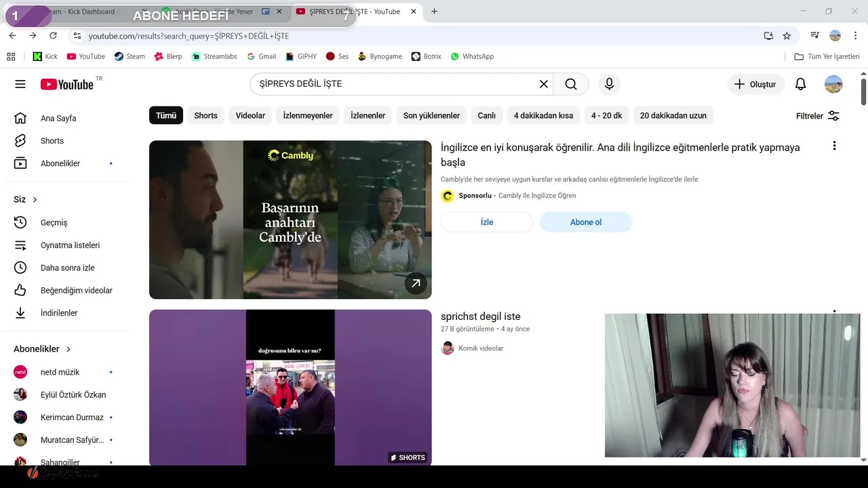Open the Steam bookmark
The height and width of the screenshot is (488, 868).
click(x=130, y=56)
